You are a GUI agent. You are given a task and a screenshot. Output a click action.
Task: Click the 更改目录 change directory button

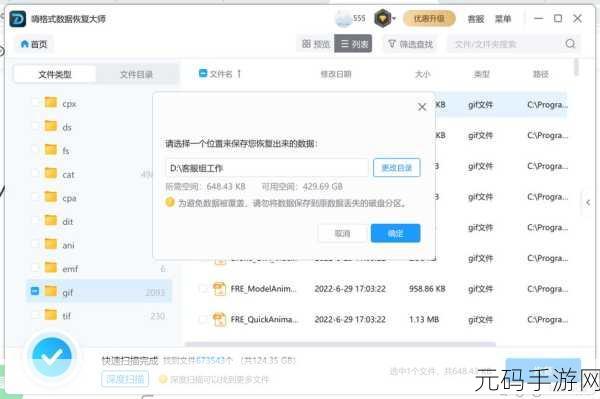[396, 168]
